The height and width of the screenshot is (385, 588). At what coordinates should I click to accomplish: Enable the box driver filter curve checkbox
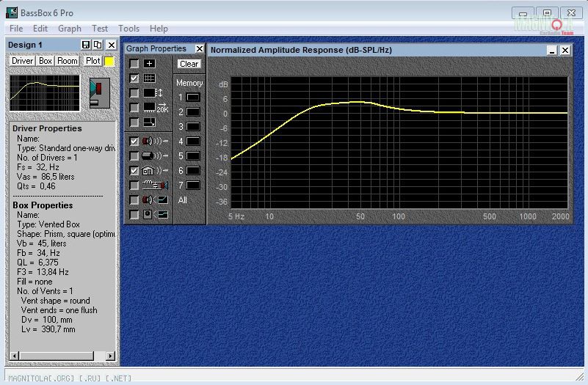click(x=134, y=215)
